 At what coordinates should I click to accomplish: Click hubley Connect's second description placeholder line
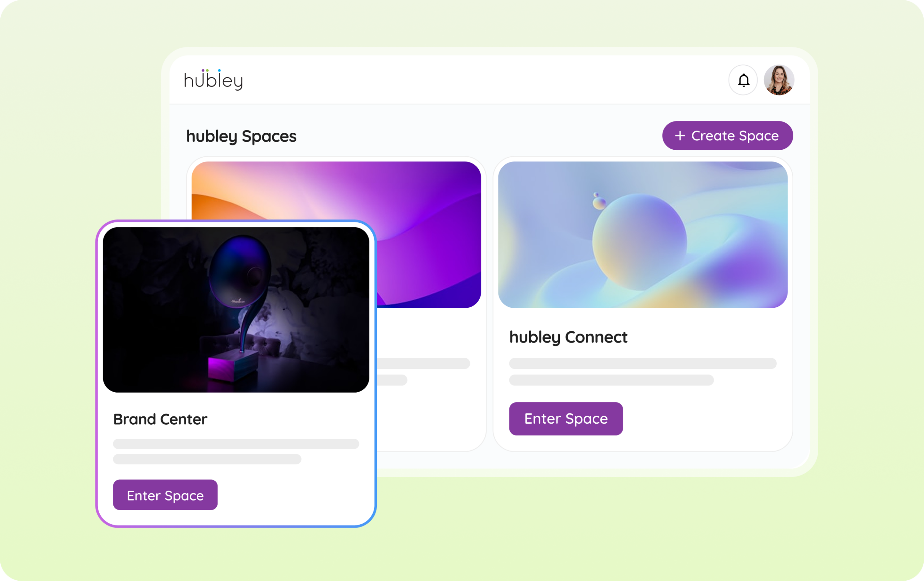pos(611,380)
